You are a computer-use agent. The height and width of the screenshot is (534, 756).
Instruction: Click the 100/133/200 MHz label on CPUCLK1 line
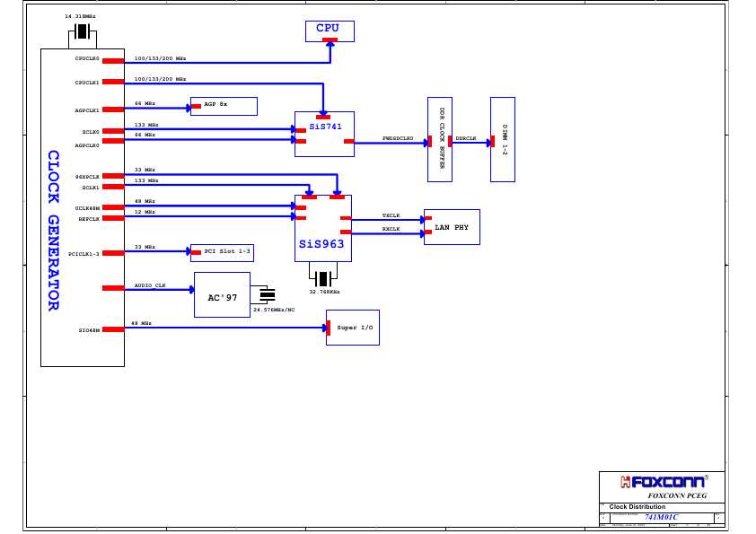[160, 79]
